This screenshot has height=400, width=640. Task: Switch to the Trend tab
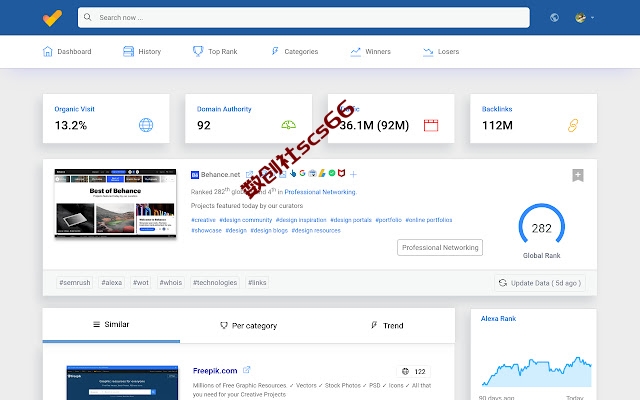(x=387, y=325)
